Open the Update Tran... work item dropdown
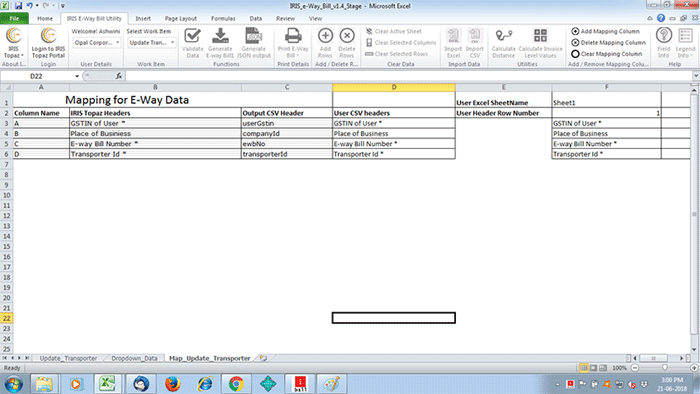 [151, 42]
